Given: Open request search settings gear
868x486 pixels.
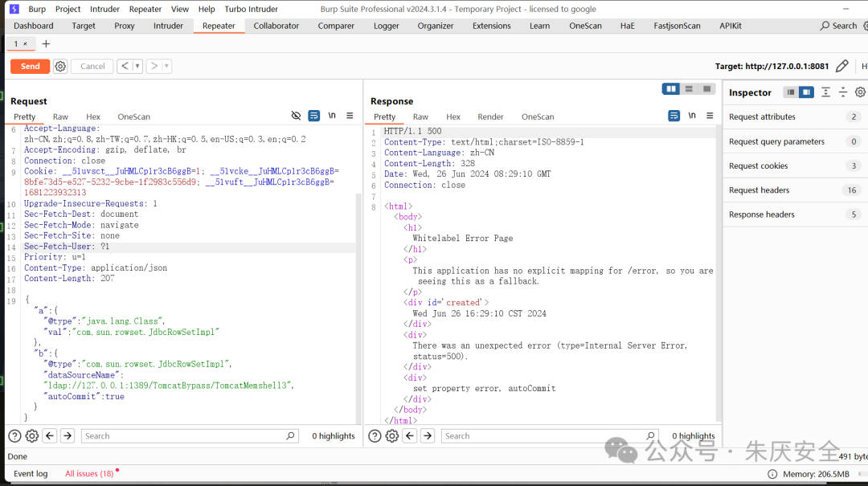Looking at the screenshot, I should pyautogui.click(x=32, y=436).
